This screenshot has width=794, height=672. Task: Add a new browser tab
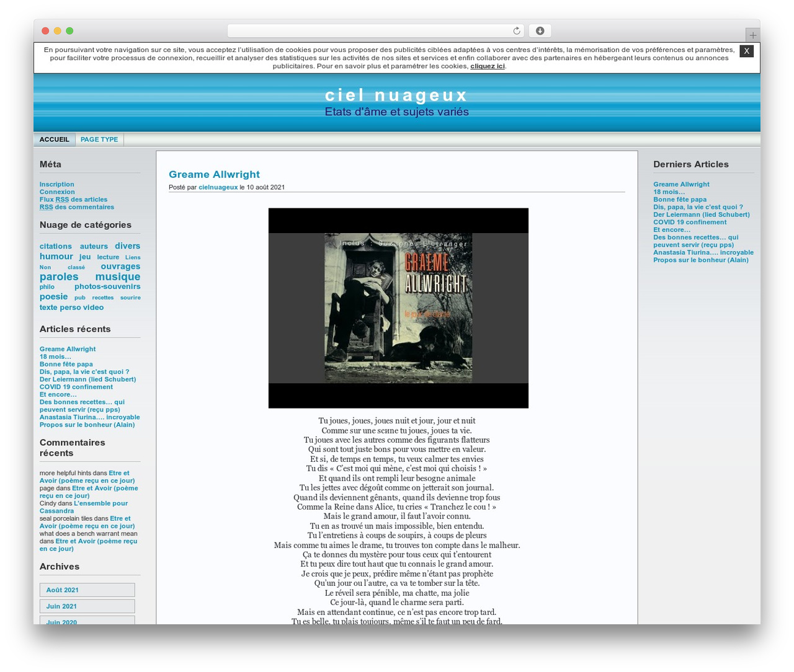[x=752, y=35]
